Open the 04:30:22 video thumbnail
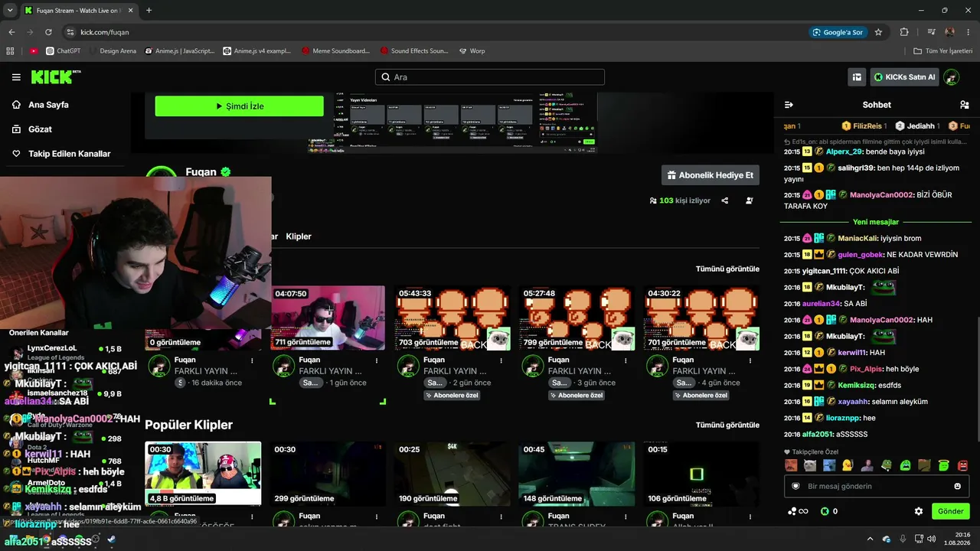 (702, 318)
